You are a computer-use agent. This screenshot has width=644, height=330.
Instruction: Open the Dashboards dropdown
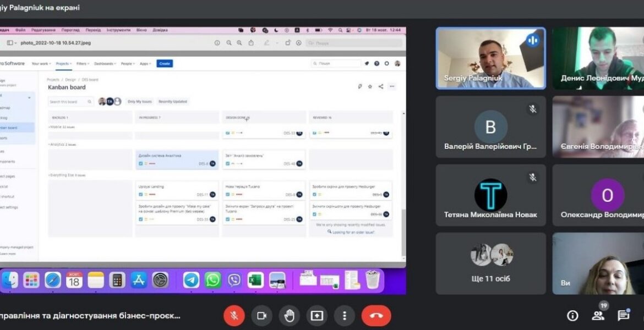105,64
